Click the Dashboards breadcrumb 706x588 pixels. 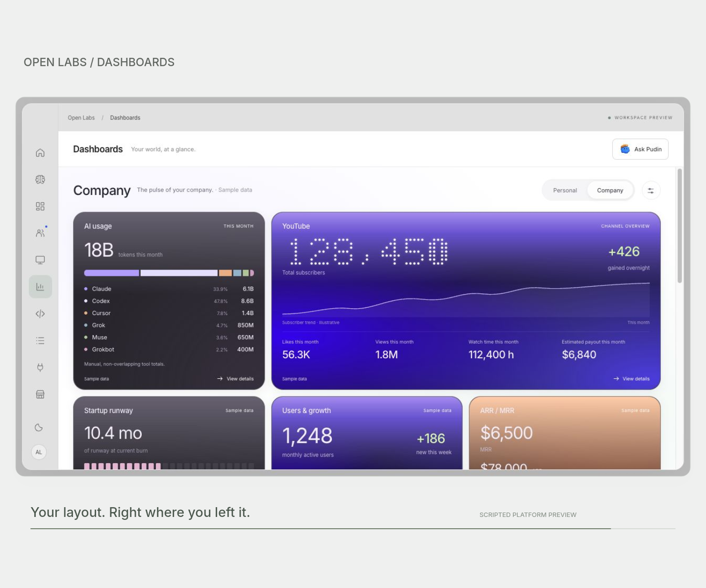point(125,118)
